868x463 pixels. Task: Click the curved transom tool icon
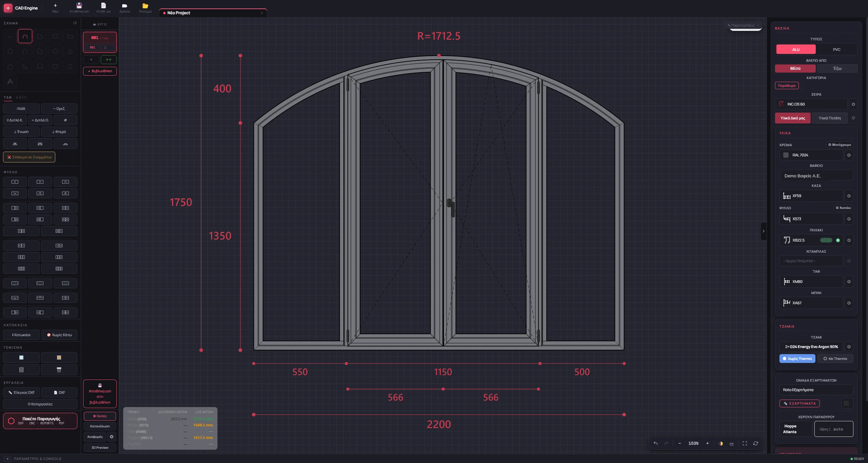tap(65, 144)
